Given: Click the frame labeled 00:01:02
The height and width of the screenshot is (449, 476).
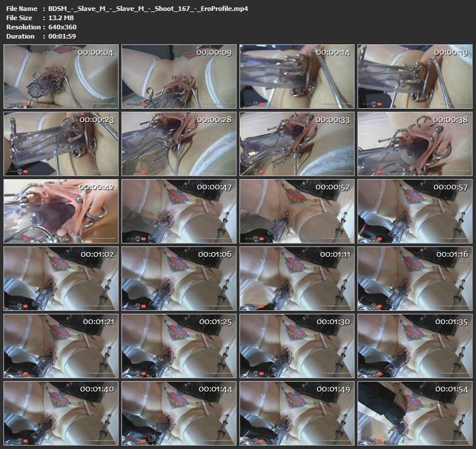Looking at the screenshot, I should click(x=61, y=278).
